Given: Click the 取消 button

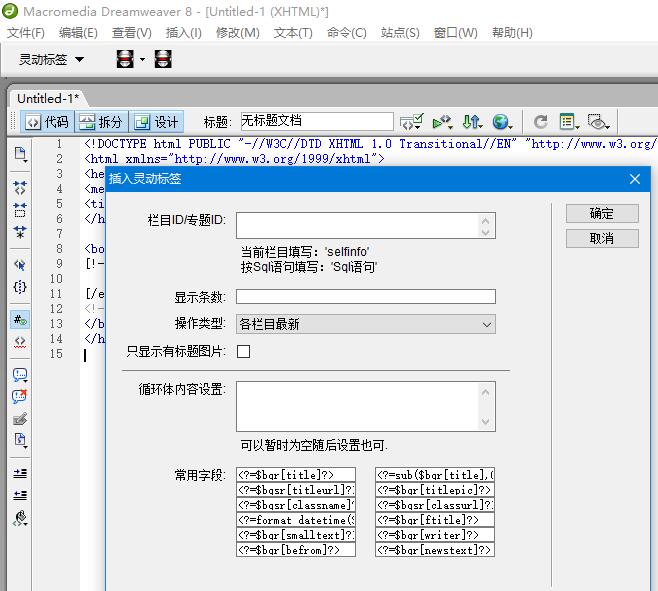Looking at the screenshot, I should click(602, 238).
